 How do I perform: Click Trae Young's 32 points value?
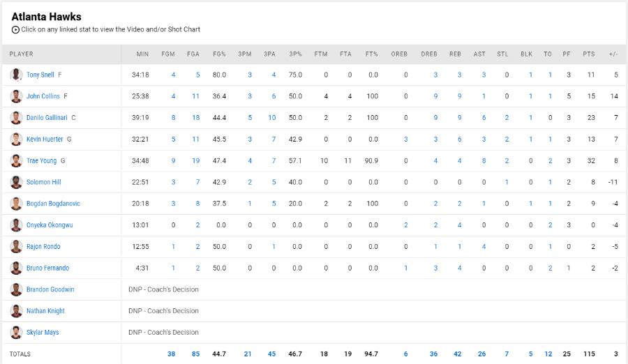click(591, 160)
